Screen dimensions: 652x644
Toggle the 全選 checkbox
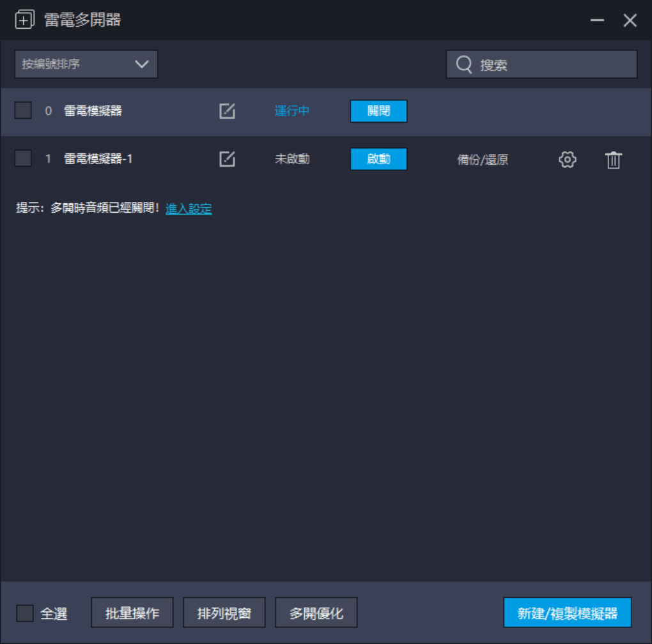pos(24,613)
